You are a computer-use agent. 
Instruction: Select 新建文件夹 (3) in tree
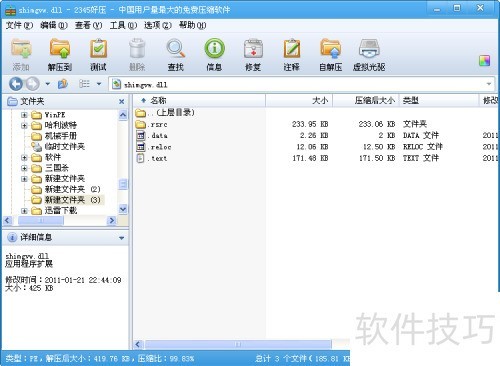coord(72,200)
